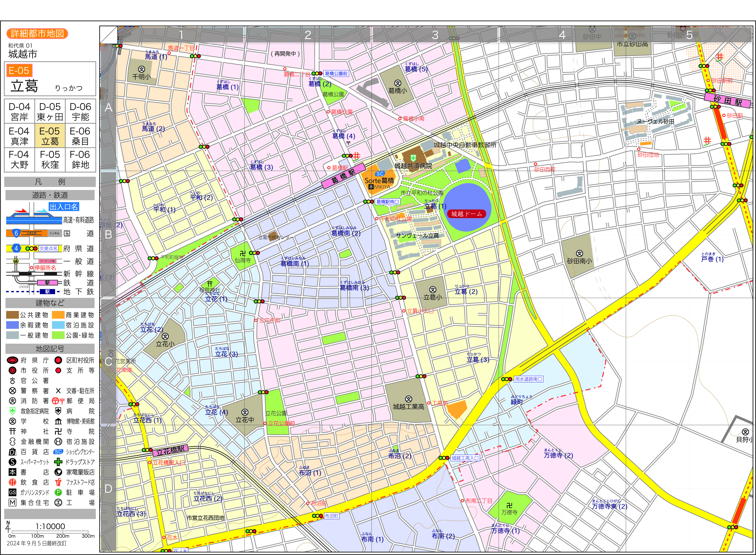756x555 pixels.
Task: Click the red 城越ドーム label
Action: coord(466,214)
